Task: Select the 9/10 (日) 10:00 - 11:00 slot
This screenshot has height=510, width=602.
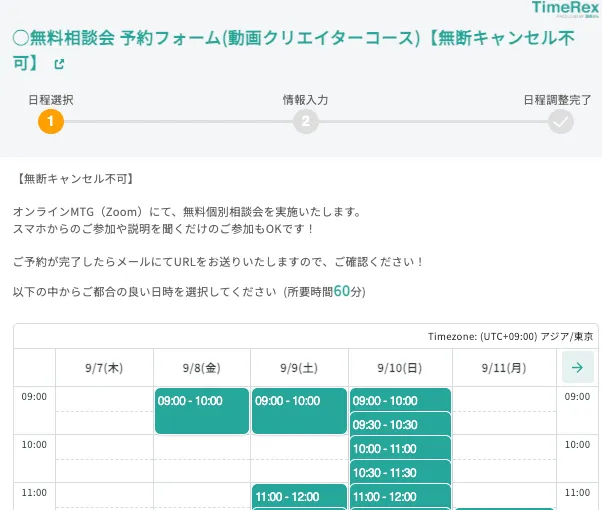Action: point(400,448)
